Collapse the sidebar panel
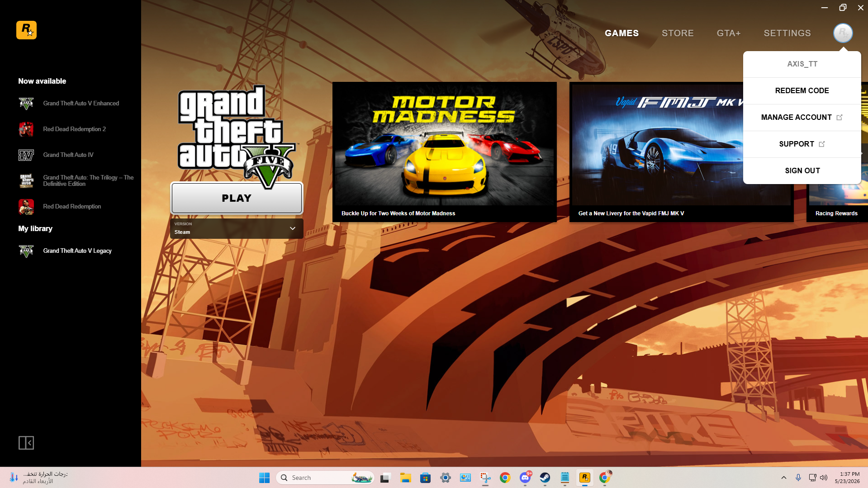Viewport: 868px width, 488px height. [26, 443]
